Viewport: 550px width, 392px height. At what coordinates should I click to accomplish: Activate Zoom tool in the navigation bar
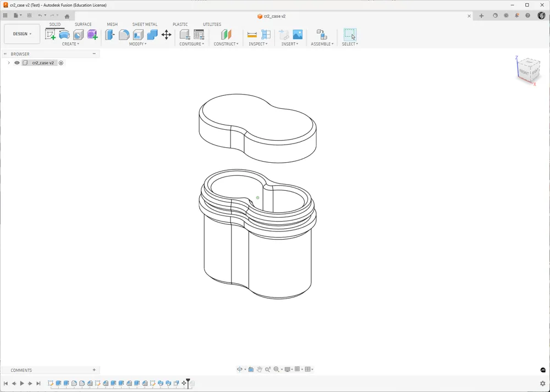tap(268, 369)
